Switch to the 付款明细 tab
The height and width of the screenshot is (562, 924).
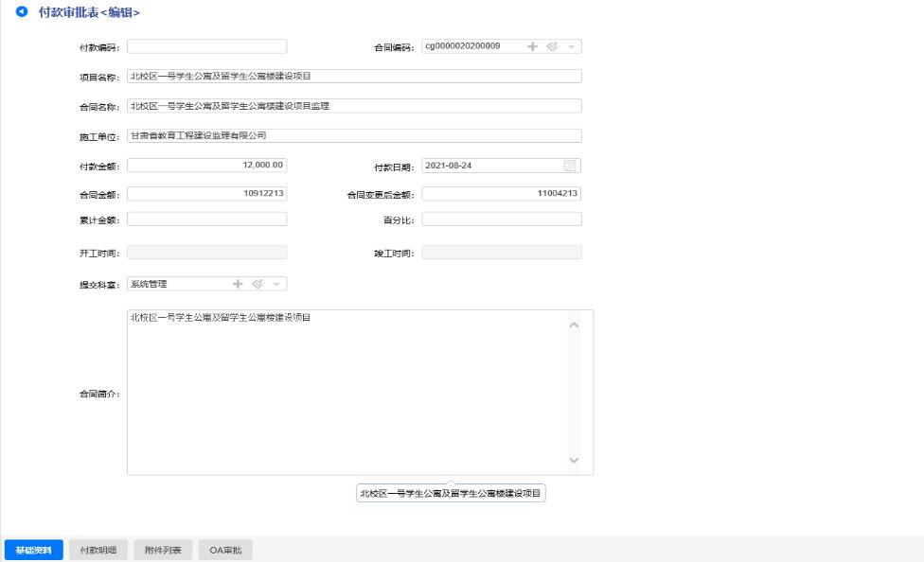click(98, 550)
